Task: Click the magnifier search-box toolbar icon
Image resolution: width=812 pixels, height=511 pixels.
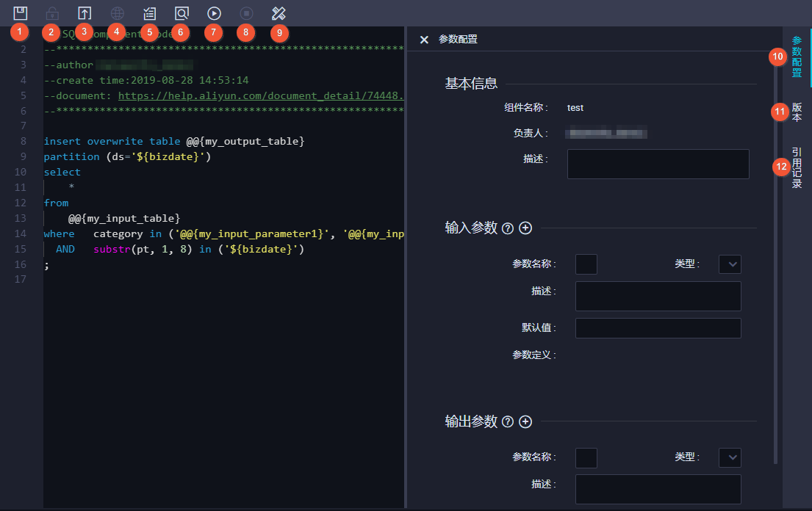Action: point(182,13)
